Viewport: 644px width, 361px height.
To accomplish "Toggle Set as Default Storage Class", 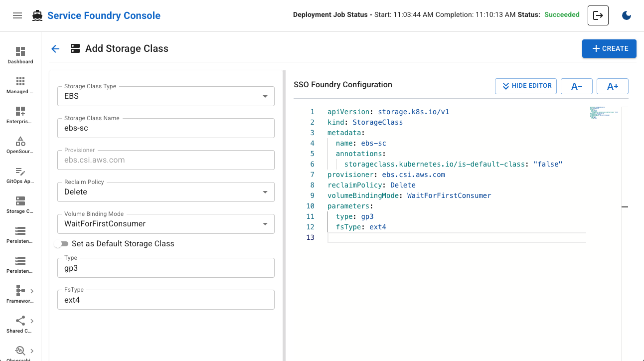I will (x=62, y=244).
